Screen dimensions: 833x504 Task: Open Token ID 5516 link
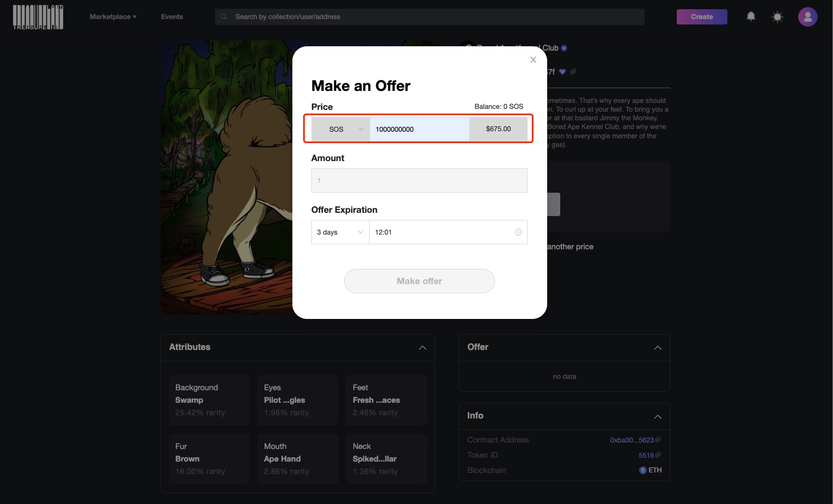coord(646,455)
